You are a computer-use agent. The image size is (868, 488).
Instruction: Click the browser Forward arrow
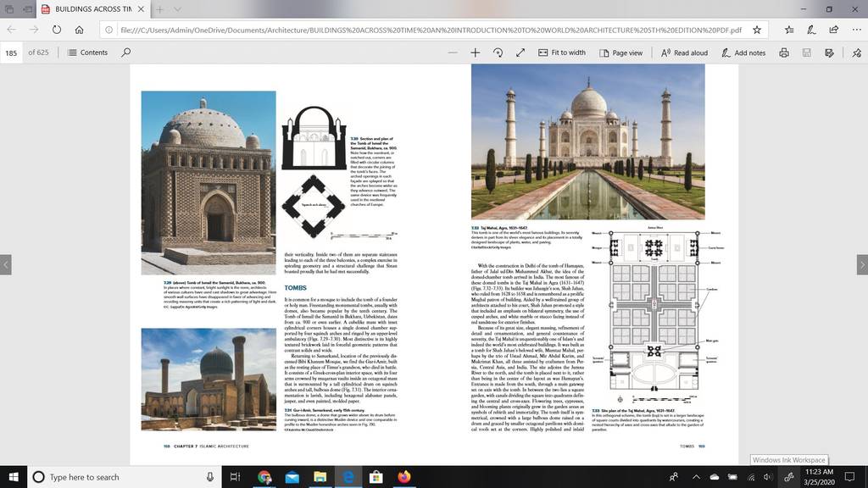[34, 30]
